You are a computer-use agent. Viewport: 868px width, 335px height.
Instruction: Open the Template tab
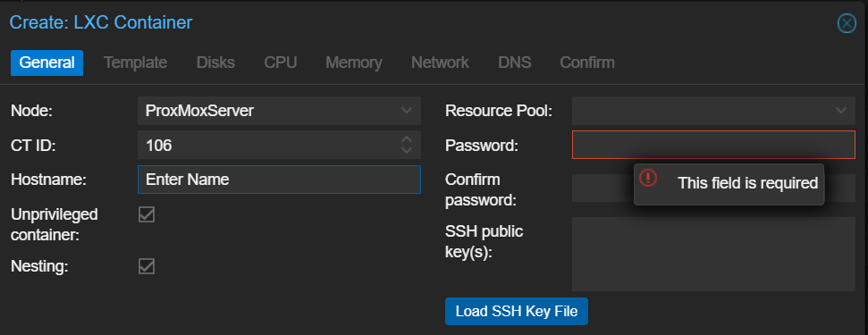(x=136, y=63)
